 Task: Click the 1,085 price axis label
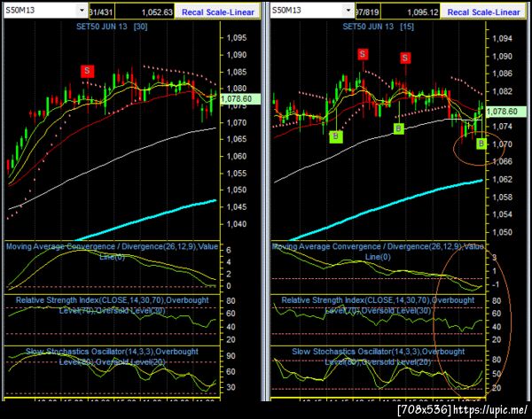[x=237, y=72]
